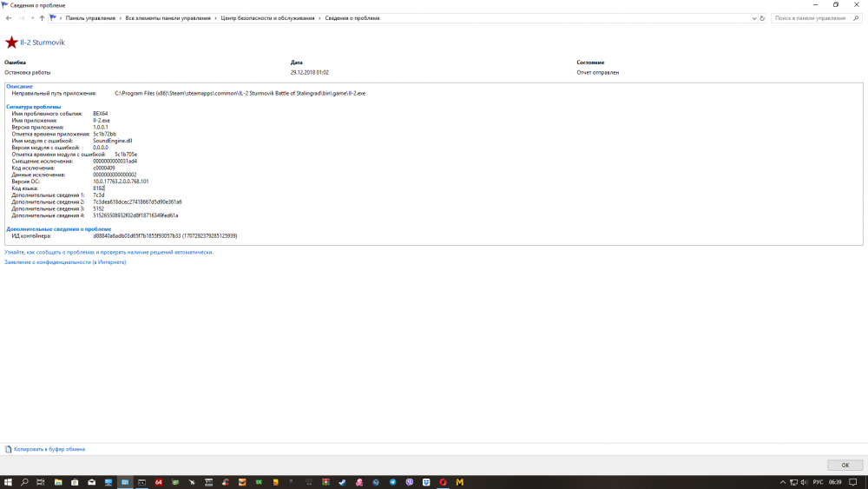The width and height of the screenshot is (868, 489).
Task: Click Копировать в буфер обмена link
Action: 49,449
